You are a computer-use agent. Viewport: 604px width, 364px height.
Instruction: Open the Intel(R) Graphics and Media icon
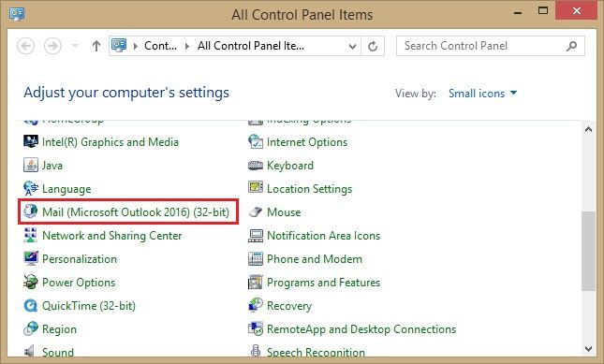[x=30, y=141]
